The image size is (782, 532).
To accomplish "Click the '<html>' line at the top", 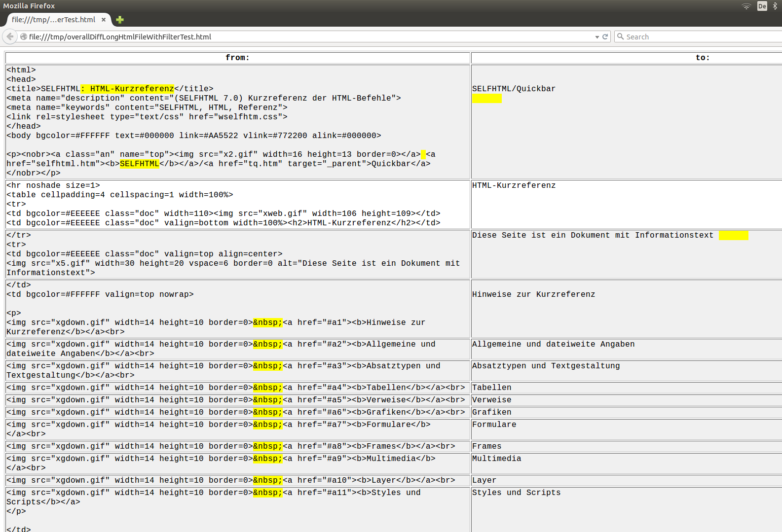I will (x=21, y=70).
